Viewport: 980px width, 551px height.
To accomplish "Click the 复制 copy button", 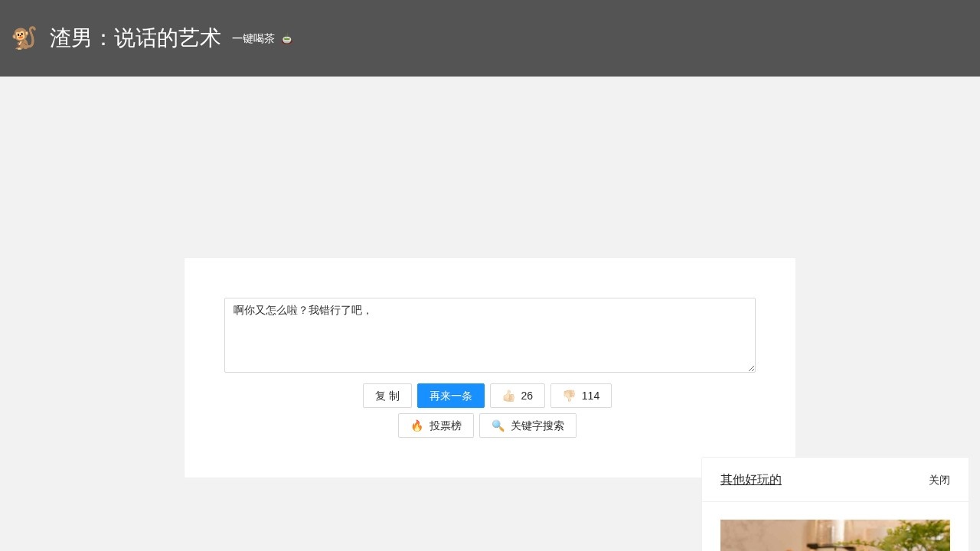I will [x=387, y=396].
